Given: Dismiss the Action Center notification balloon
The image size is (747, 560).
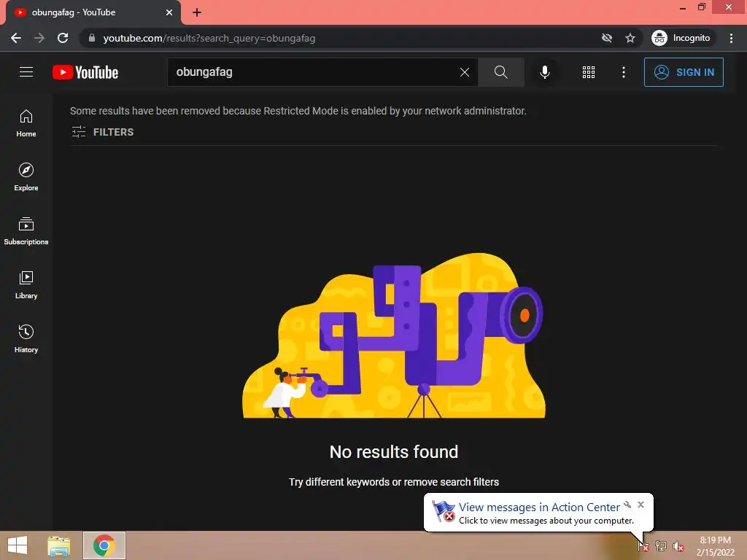Looking at the screenshot, I should pyautogui.click(x=640, y=505).
